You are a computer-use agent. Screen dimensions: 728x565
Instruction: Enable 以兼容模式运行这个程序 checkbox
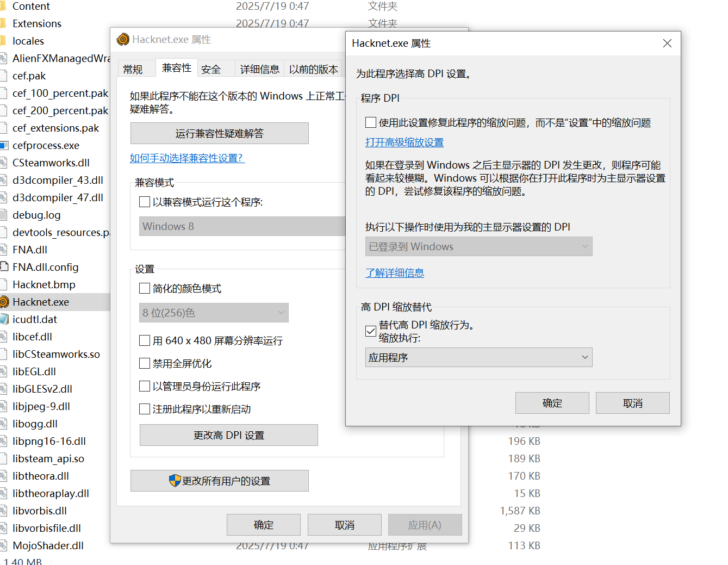(x=145, y=202)
